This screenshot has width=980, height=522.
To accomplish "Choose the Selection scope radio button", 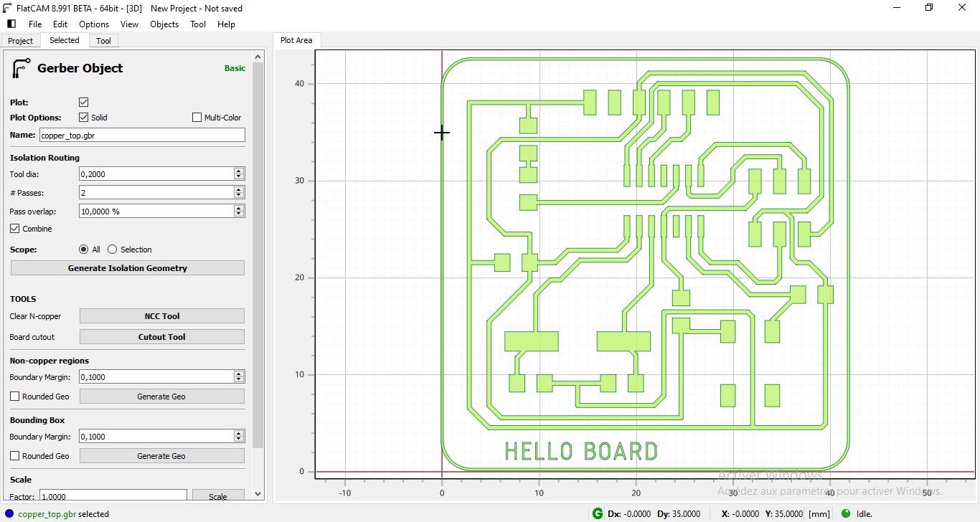I will click(x=113, y=250).
